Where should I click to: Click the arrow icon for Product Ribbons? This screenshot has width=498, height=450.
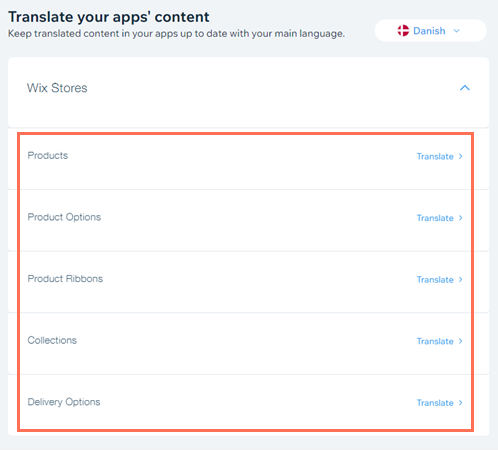point(461,279)
